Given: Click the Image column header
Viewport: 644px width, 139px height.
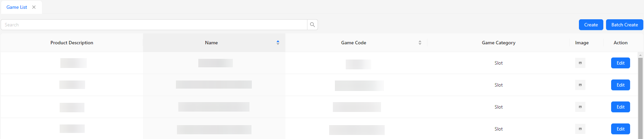Looking at the screenshot, I should point(582,43).
